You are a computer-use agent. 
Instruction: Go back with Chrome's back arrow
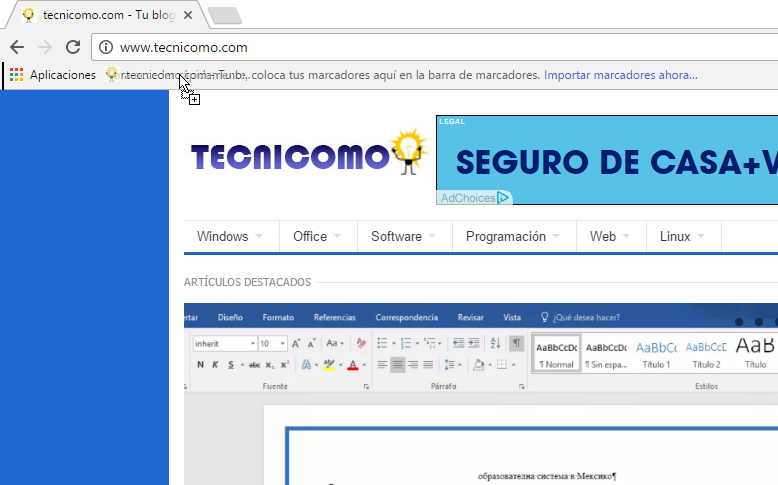tap(17, 47)
